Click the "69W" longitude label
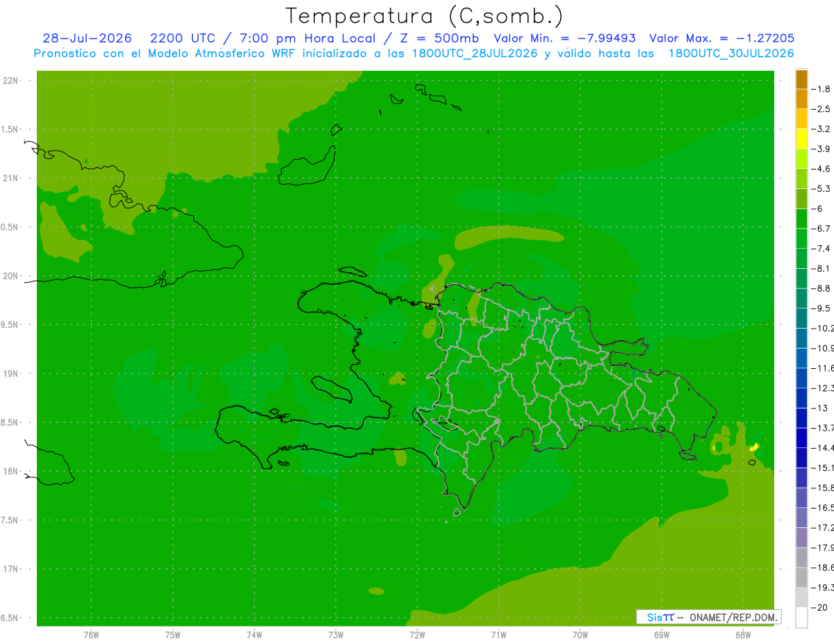Screen dimensions: 834x644 [662, 634]
